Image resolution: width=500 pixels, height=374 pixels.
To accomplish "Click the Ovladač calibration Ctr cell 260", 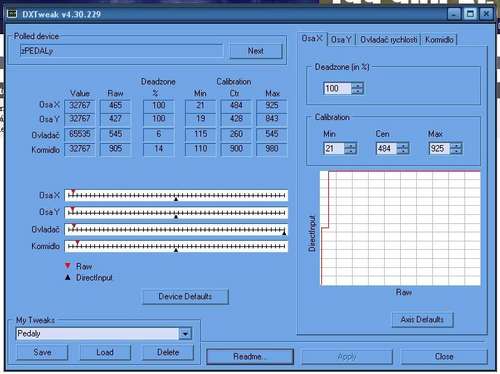I will 236,134.
